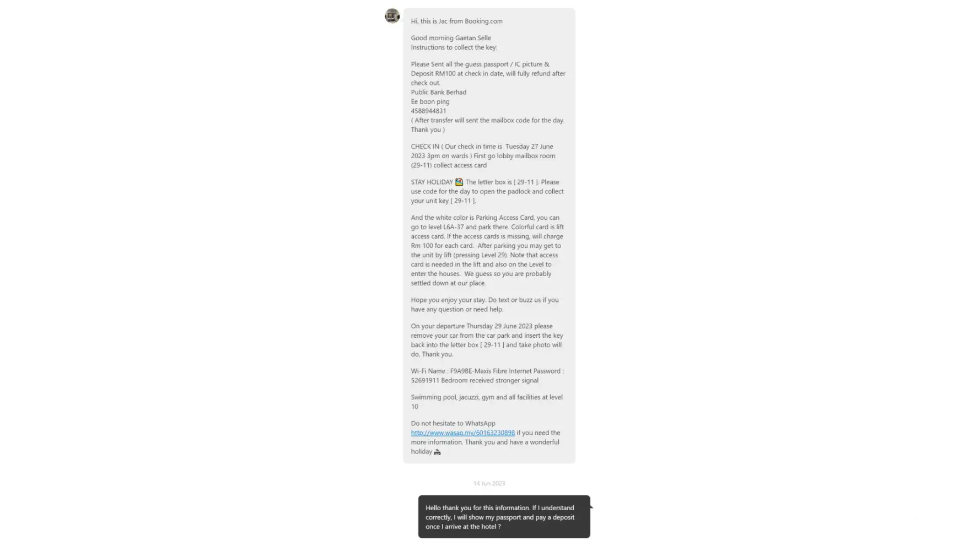Click the holiday emoji after STAY HOLIDAY
Viewport: 980px width, 551px height.
click(x=459, y=182)
